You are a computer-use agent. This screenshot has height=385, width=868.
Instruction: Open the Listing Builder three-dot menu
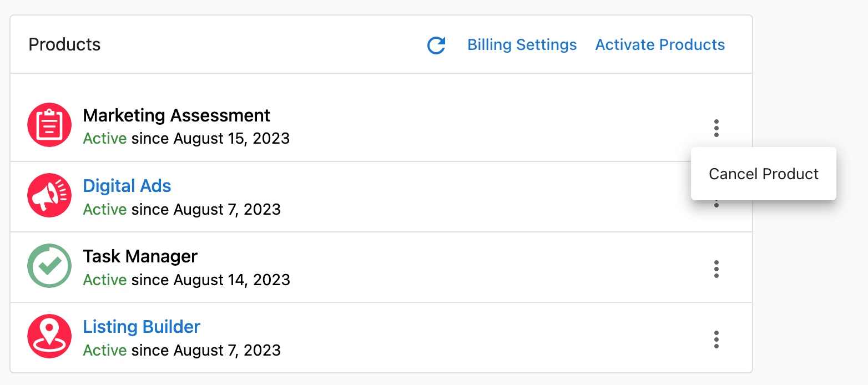716,340
